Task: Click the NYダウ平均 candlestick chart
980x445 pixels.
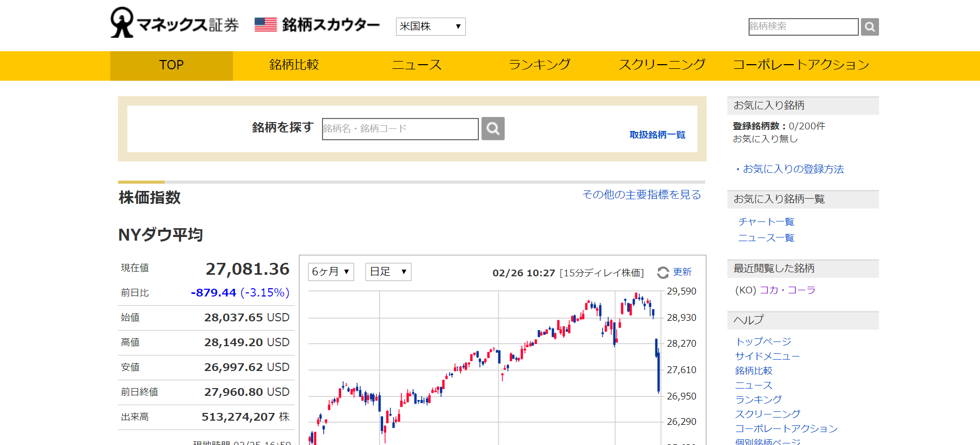Action: click(485, 367)
